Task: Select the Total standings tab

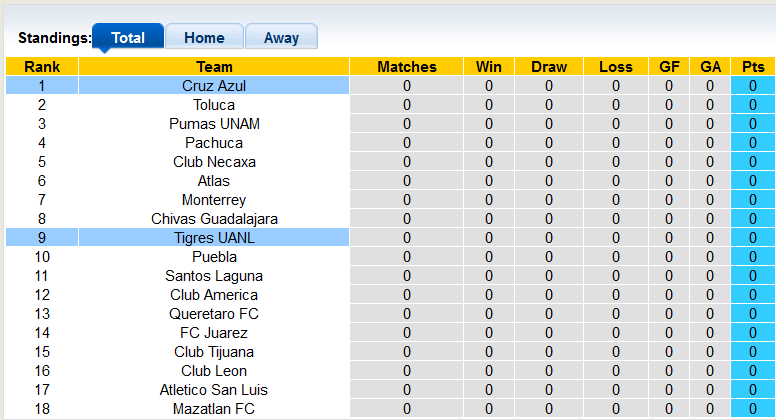Action: pos(128,37)
